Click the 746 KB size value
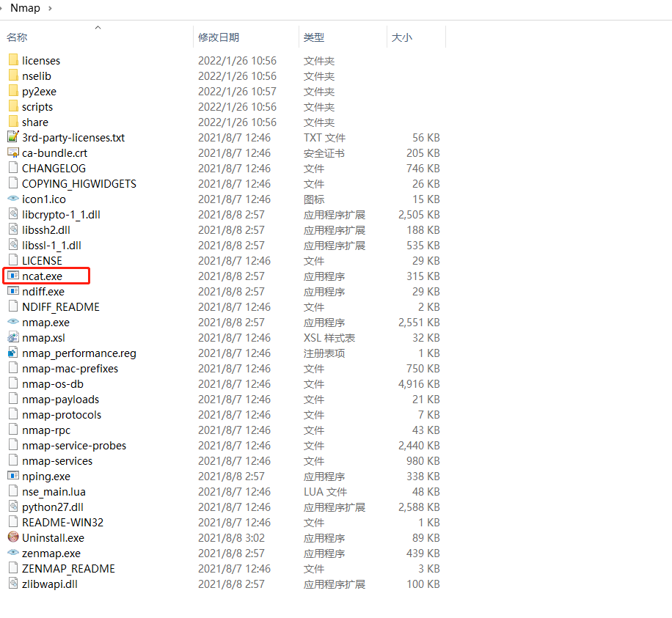 pos(423,169)
